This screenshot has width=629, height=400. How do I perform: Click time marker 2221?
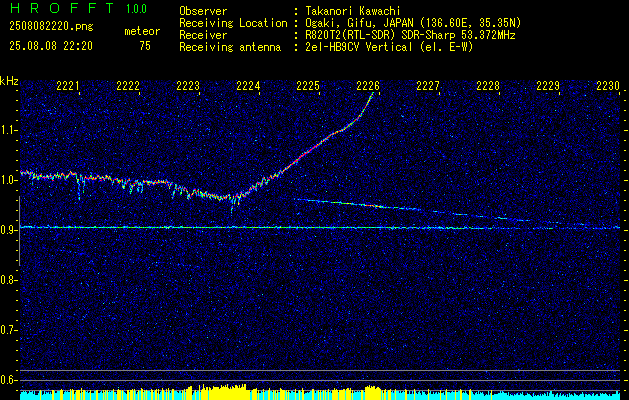point(68,85)
